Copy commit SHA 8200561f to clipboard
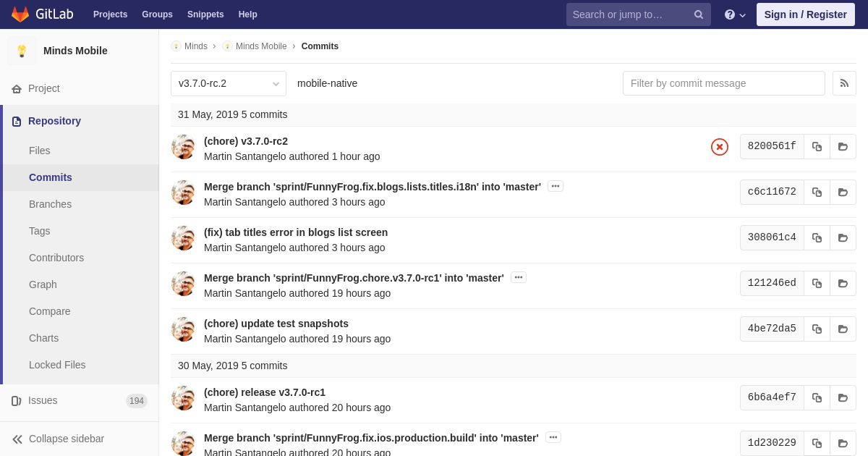868x456 pixels. click(x=817, y=146)
